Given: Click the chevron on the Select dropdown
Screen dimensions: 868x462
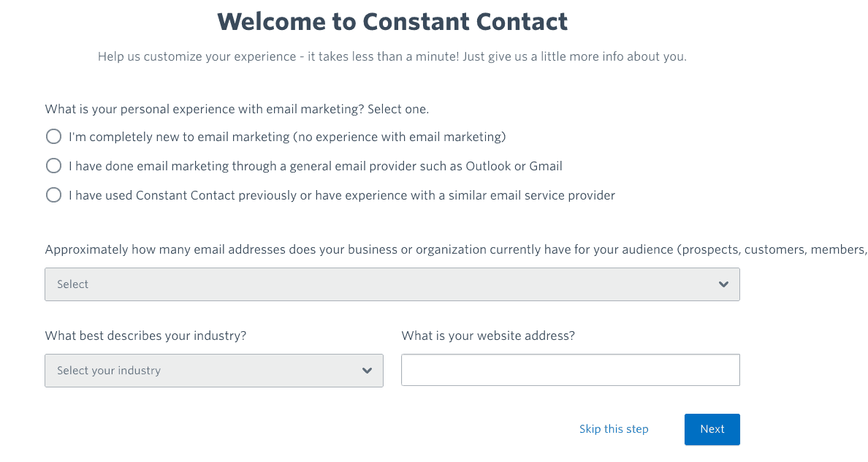Looking at the screenshot, I should [x=723, y=284].
